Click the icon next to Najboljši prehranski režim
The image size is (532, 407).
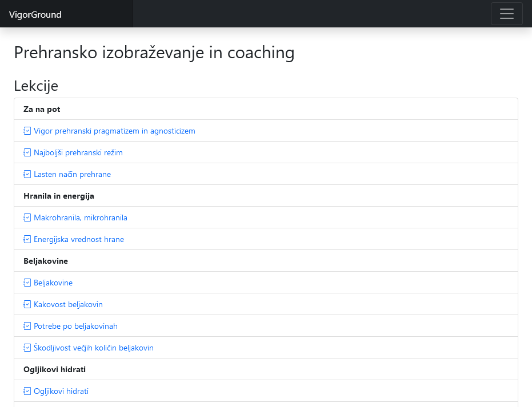coord(27,152)
